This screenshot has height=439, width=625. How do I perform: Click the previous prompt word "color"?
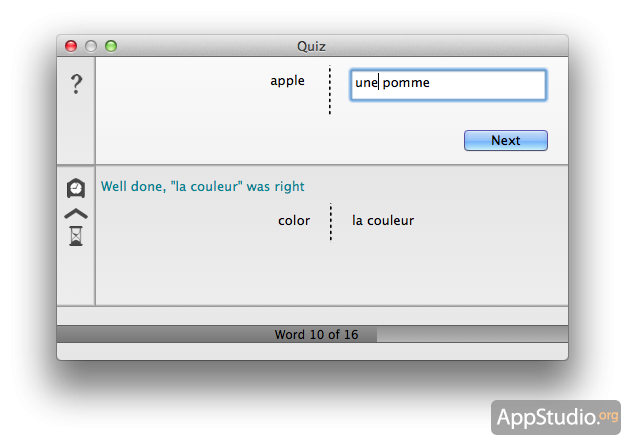point(294,221)
